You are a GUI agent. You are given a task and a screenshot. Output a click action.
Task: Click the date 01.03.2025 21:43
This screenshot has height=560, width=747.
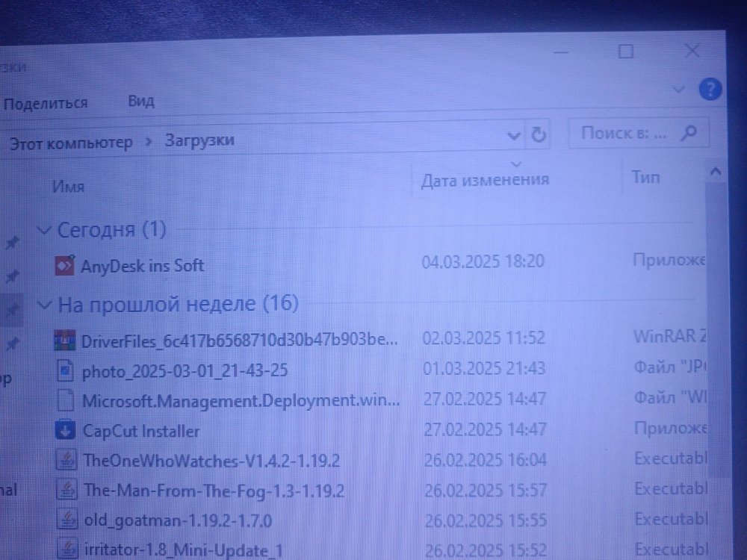(484, 368)
